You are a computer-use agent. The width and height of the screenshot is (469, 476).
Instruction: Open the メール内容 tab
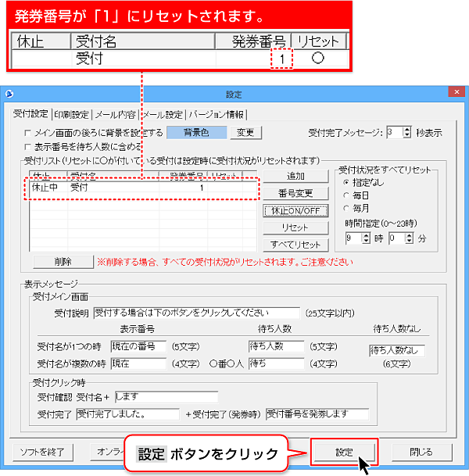pos(115,115)
